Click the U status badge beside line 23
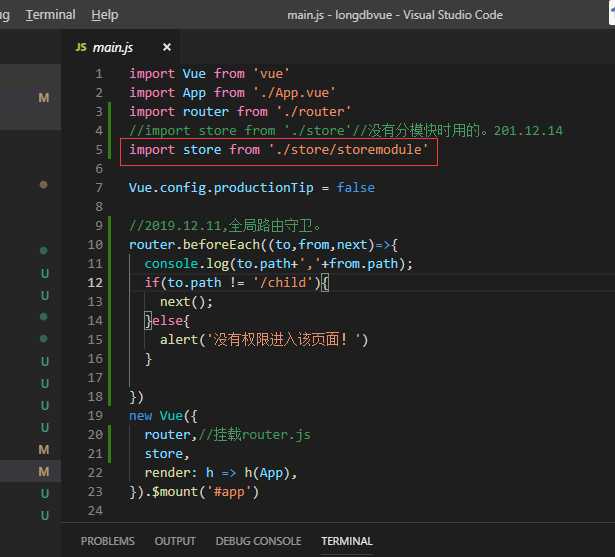Viewport: 615px width, 557px height. [x=45, y=493]
